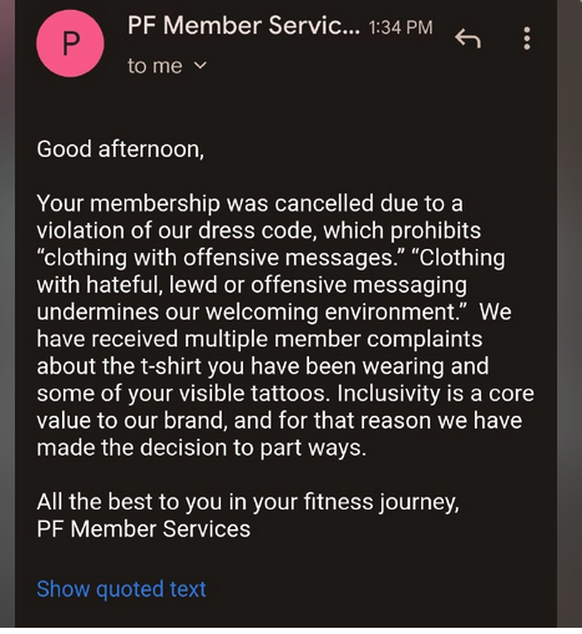Click the line starting "have received multiple member complaints"
This screenshot has width=582, height=634.
coord(259,339)
